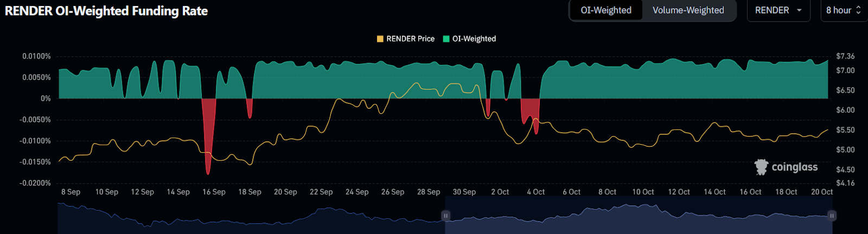Image resolution: width=868 pixels, height=234 pixels.
Task: Click the $4.50 price axis label
Action: tap(845, 170)
